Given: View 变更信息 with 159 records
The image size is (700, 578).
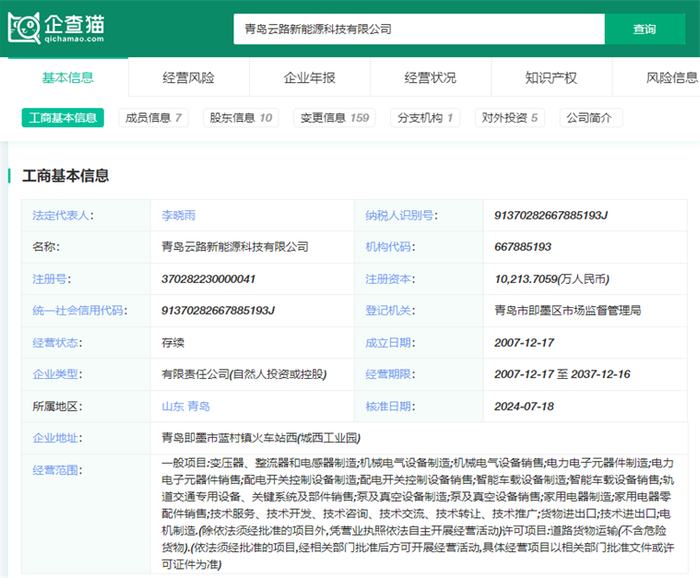Looking at the screenshot, I should (334, 118).
